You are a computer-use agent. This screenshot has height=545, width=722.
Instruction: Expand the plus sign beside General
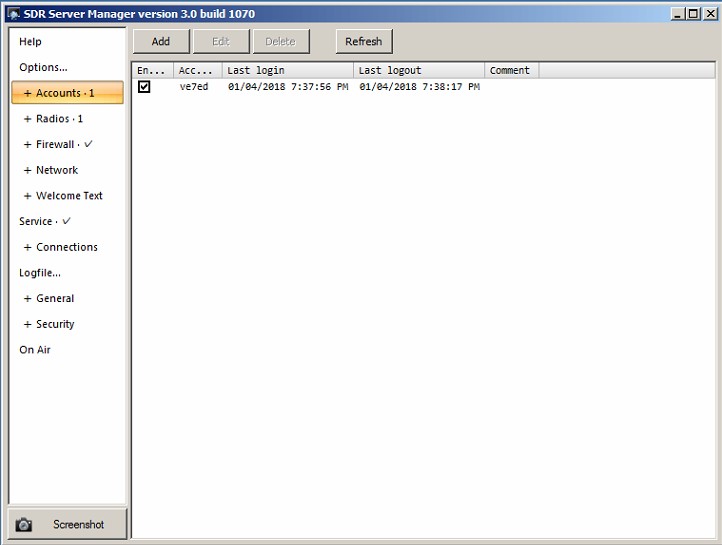28,299
